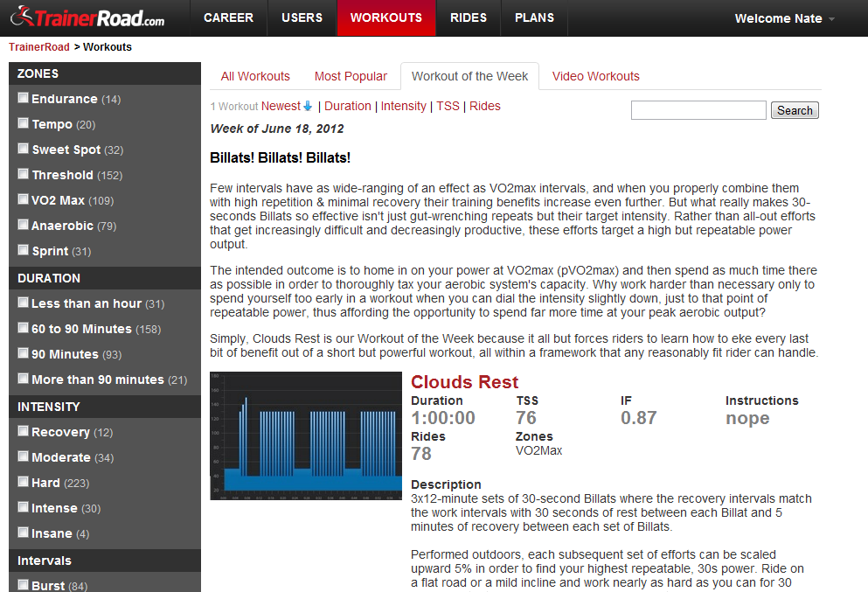Enable the Burst intervals checkbox
The image size is (868, 592).
tap(24, 585)
